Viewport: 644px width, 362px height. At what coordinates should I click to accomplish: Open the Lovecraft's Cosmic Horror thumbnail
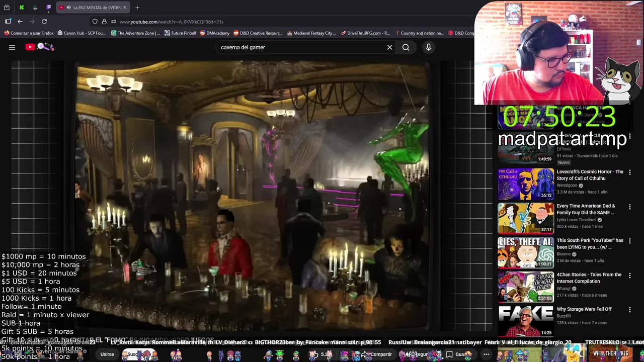526,184
